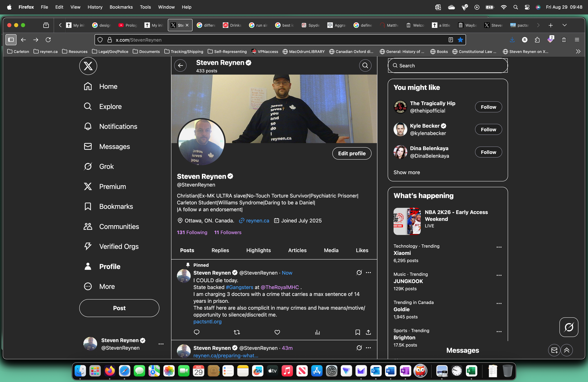Search posts on Steven Reynen profile
The height and width of the screenshot is (382, 588).
click(365, 65)
